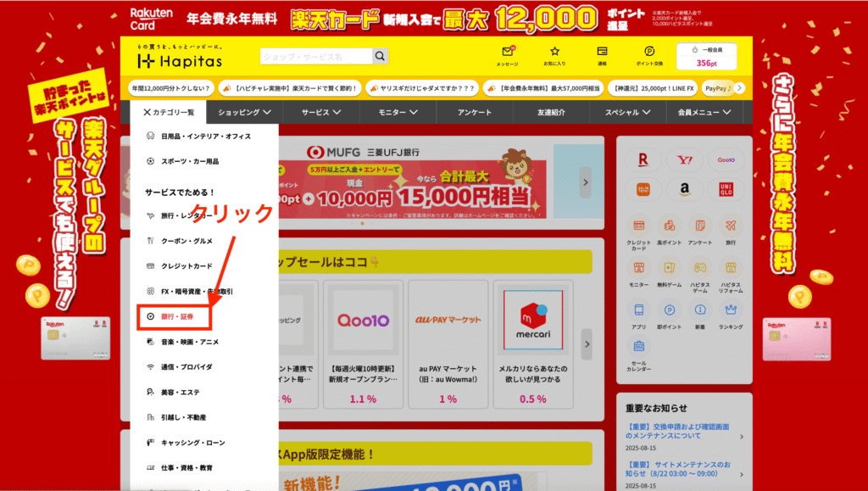
Task: Expand the ショッピング dropdown
Action: coord(244,113)
